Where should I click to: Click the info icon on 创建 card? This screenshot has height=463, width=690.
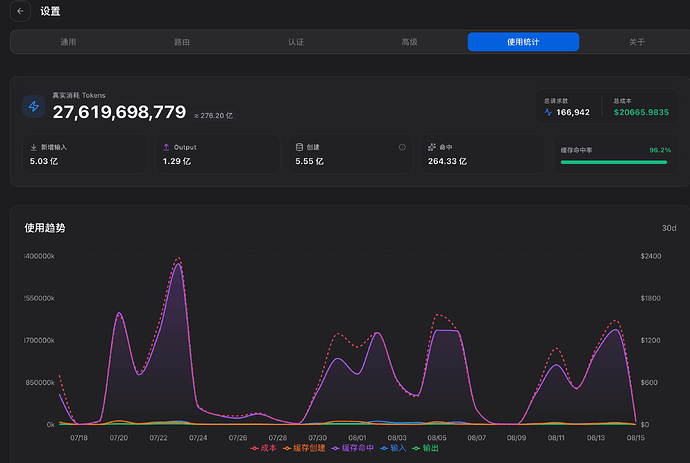tap(402, 147)
